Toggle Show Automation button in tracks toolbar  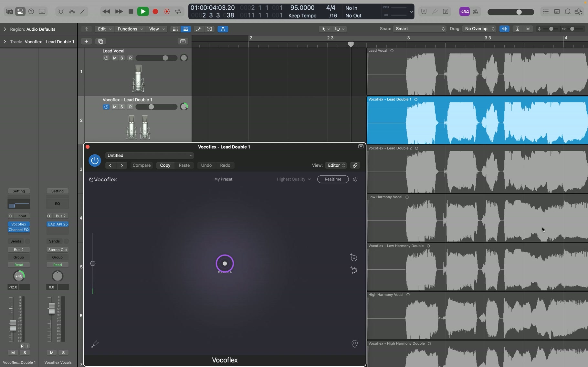pos(199,29)
